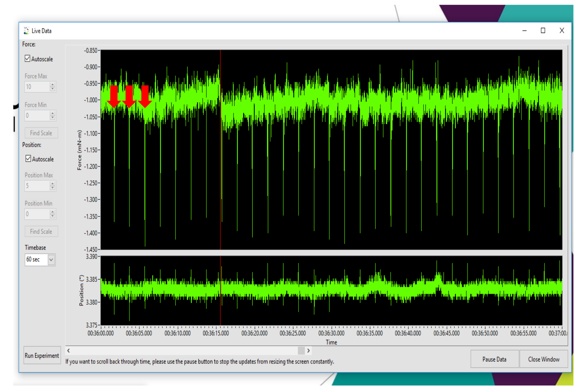Click Force Min decrement arrow
Viewport: 579px width, 392px height.
[52, 118]
